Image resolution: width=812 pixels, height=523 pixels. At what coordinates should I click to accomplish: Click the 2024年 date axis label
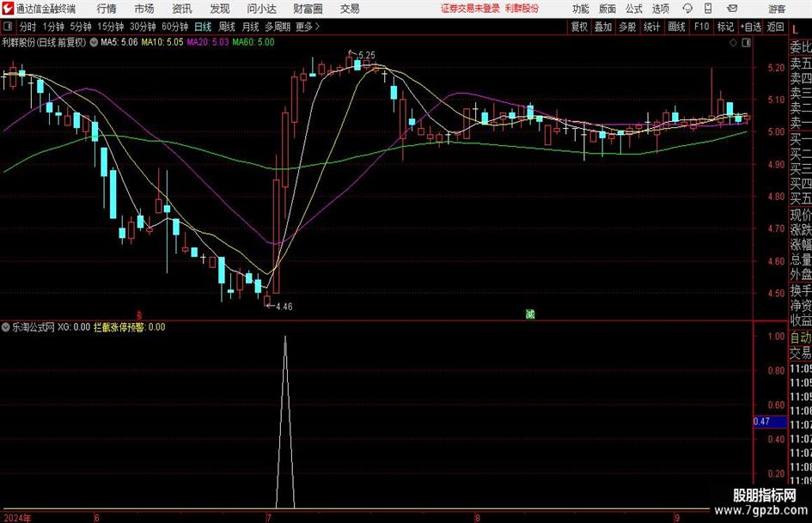click(16, 518)
